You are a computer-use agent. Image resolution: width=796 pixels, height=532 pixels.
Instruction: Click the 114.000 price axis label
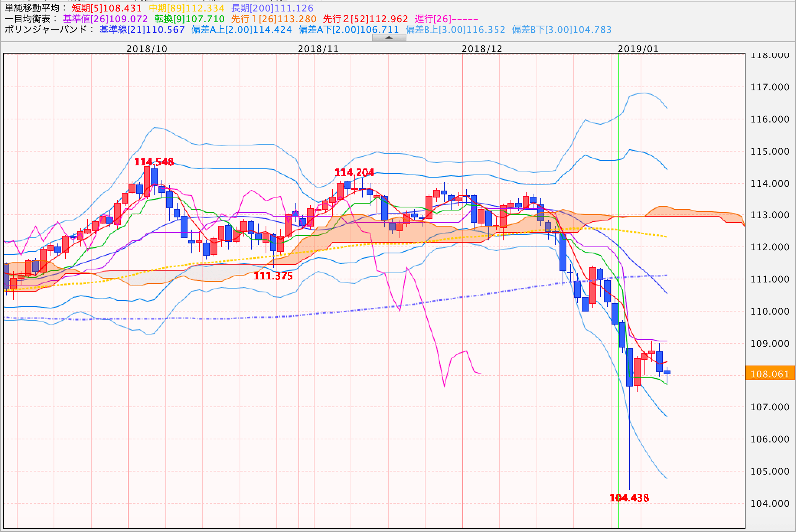[770, 184]
